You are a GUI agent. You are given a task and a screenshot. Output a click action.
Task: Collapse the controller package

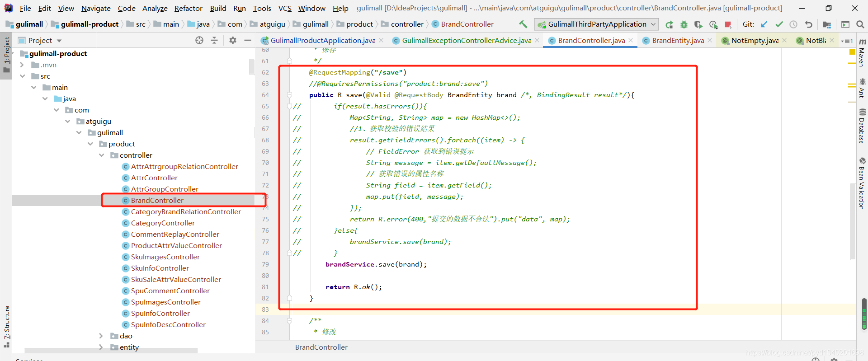point(101,155)
